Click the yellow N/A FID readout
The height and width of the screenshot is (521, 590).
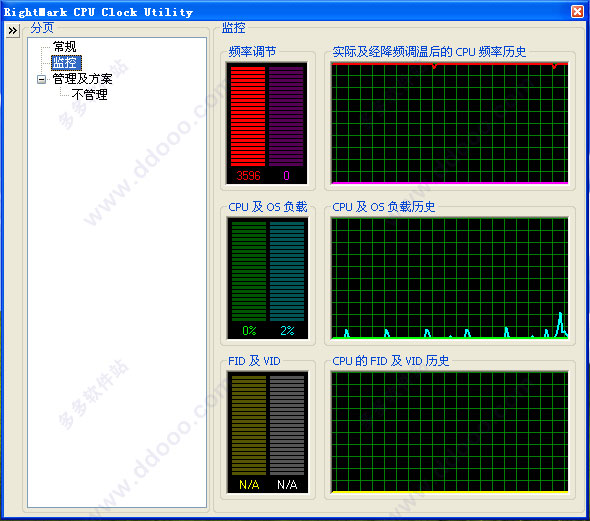click(249, 485)
